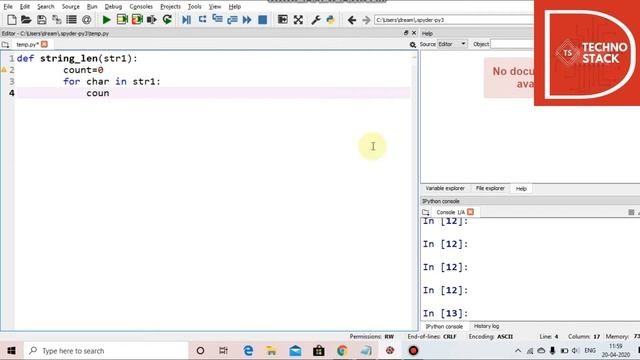Undock the Editor pane
The width and height of the screenshot is (640, 360).
click(406, 33)
